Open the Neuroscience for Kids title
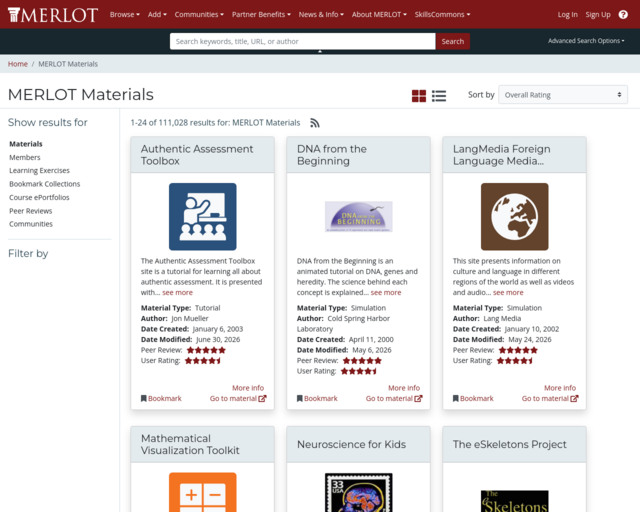The height and width of the screenshot is (512, 640). tap(351, 444)
